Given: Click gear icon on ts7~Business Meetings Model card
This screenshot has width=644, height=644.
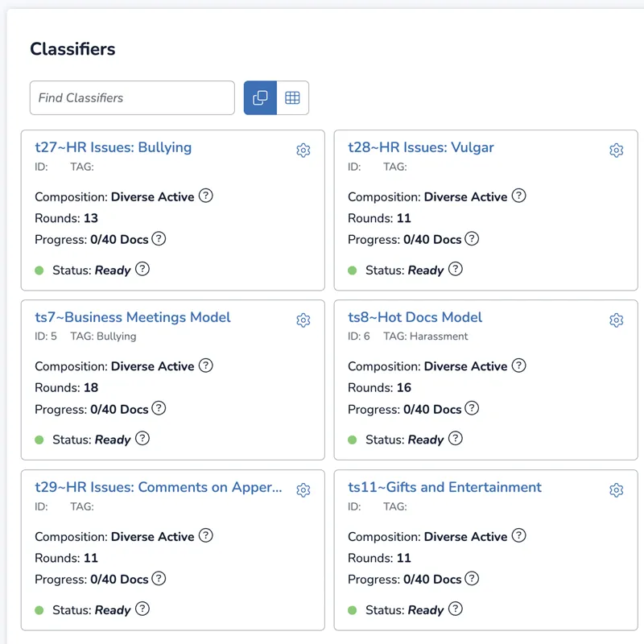Looking at the screenshot, I should 303,320.
